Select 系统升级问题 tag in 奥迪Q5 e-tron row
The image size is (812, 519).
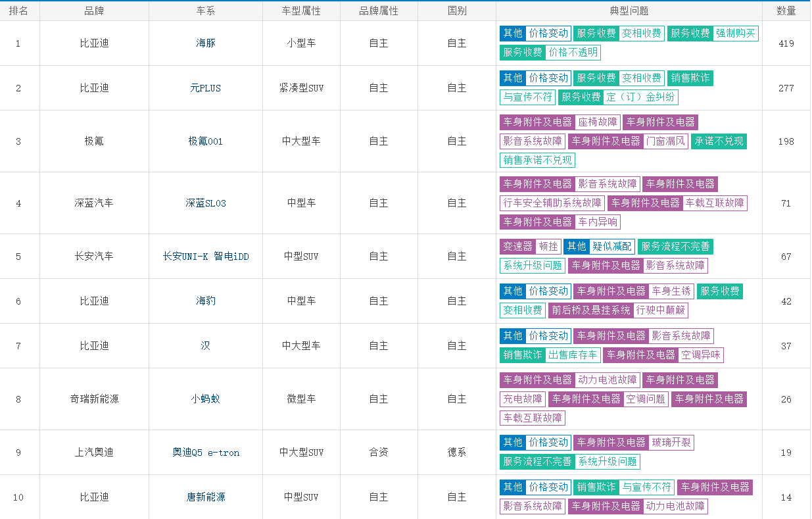click(x=608, y=462)
